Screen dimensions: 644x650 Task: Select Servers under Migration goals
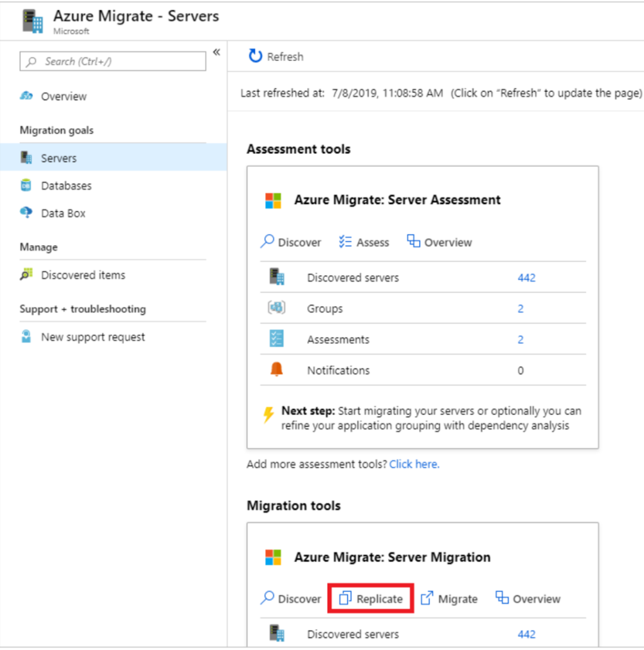(x=59, y=158)
